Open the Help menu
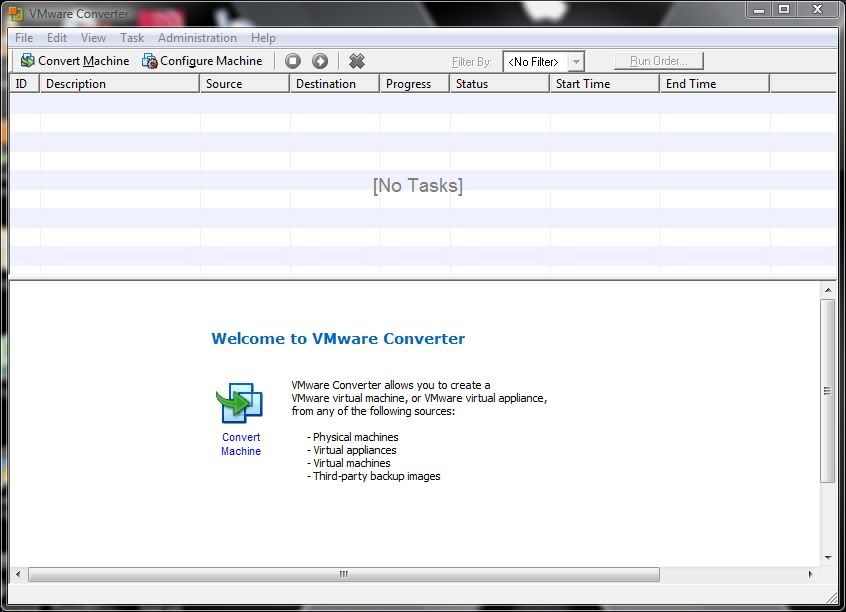 pos(263,38)
